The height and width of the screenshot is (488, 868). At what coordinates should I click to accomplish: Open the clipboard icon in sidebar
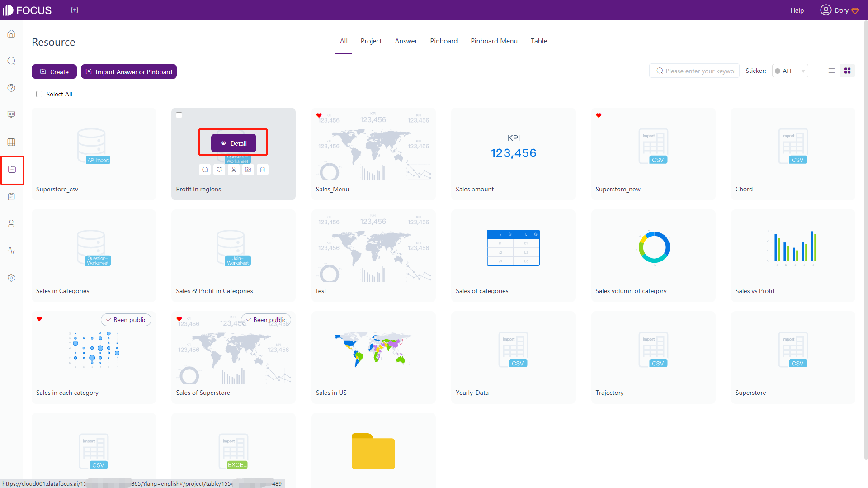pyautogui.click(x=12, y=196)
